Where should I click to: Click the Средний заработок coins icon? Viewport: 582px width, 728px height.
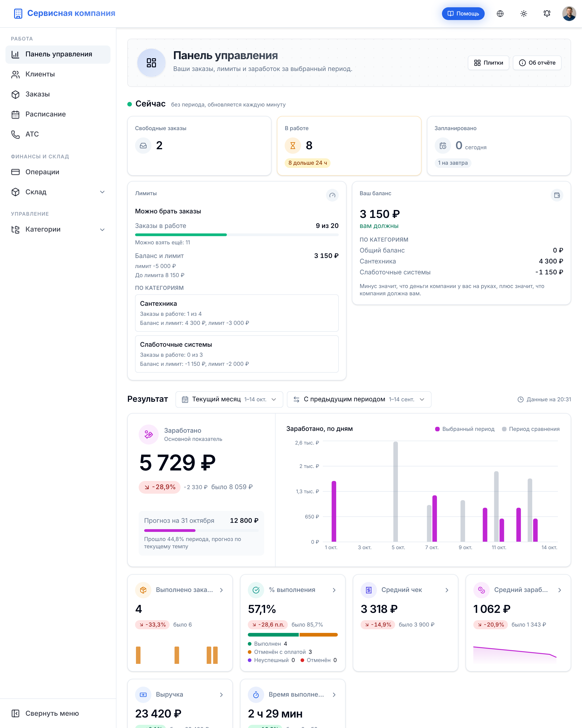coord(482,590)
